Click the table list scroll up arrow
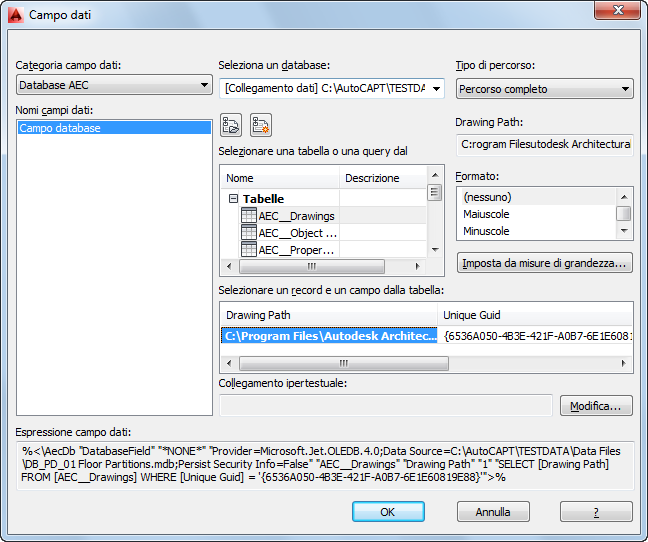Image resolution: width=648 pixels, height=542 pixels. pyautogui.click(x=435, y=175)
